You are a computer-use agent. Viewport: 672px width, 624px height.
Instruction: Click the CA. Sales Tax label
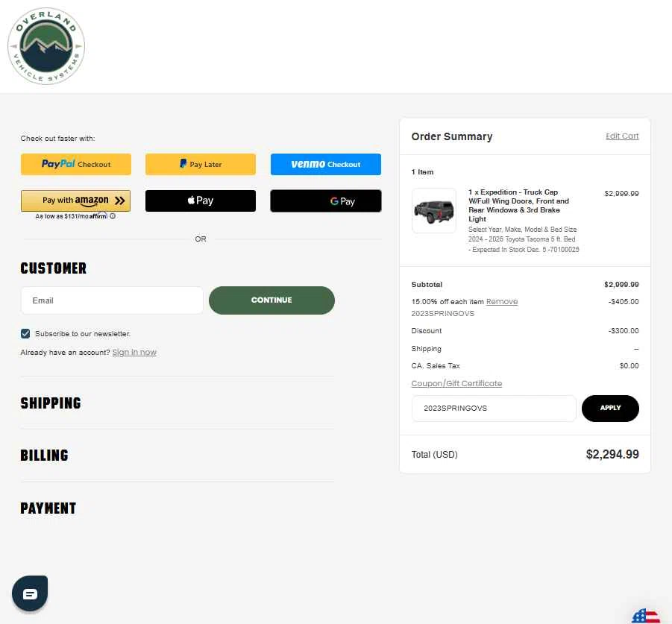[x=436, y=366]
